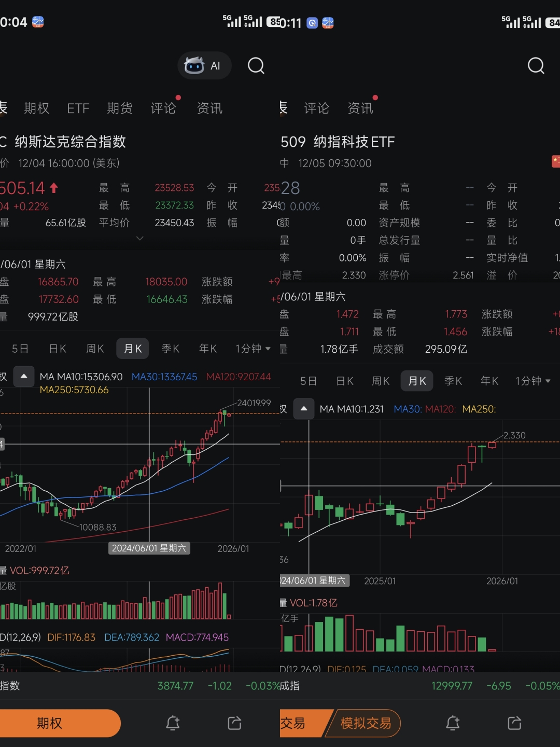Open price alert bell on 纳指科技ETF screen
Image resolution: width=560 pixels, height=747 pixels.
point(453,723)
